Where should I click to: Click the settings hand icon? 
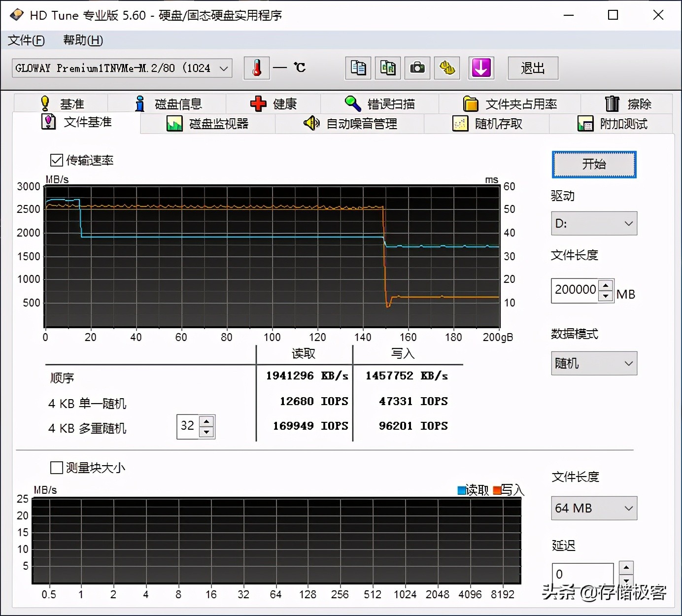point(446,68)
